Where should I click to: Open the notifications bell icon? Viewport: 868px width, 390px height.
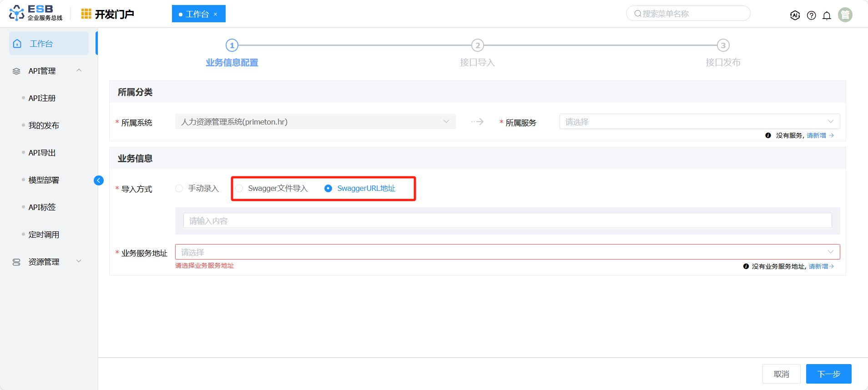(827, 15)
